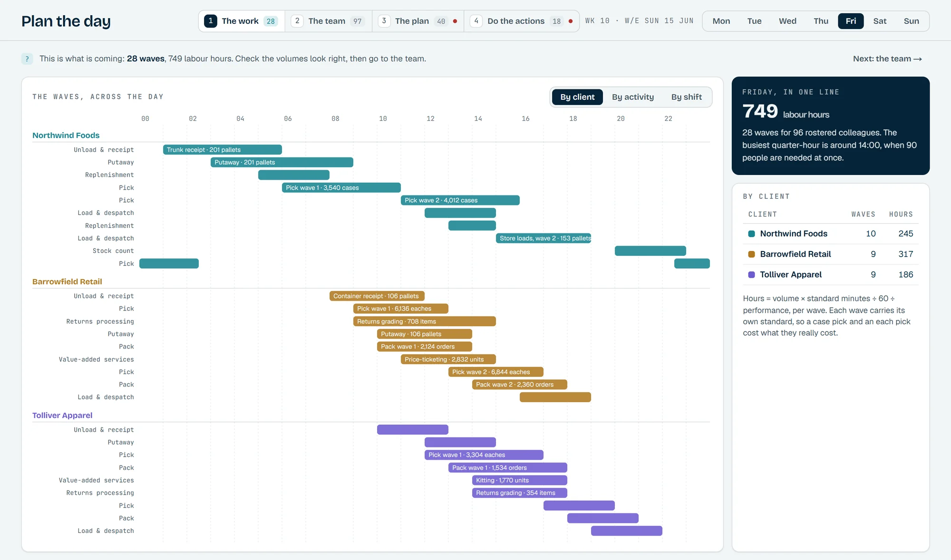Choose Fri in the day picker
The width and height of the screenshot is (951, 560).
coord(851,21)
